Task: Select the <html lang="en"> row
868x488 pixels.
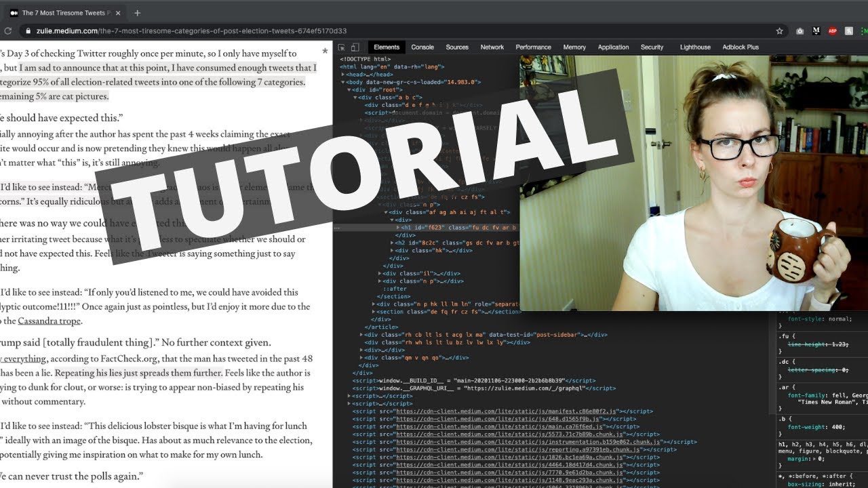Action: [x=393, y=66]
